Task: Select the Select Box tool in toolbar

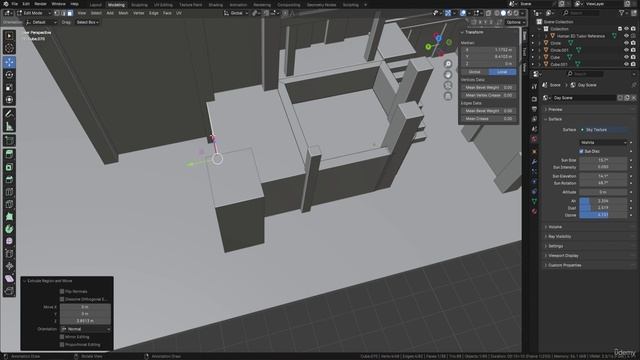Action: pyautogui.click(x=9, y=36)
